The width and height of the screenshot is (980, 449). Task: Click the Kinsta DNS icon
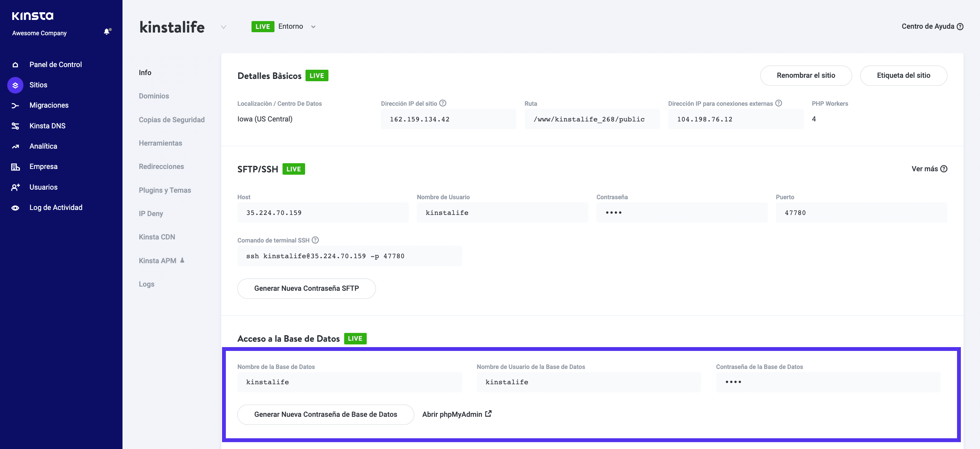[x=15, y=126]
